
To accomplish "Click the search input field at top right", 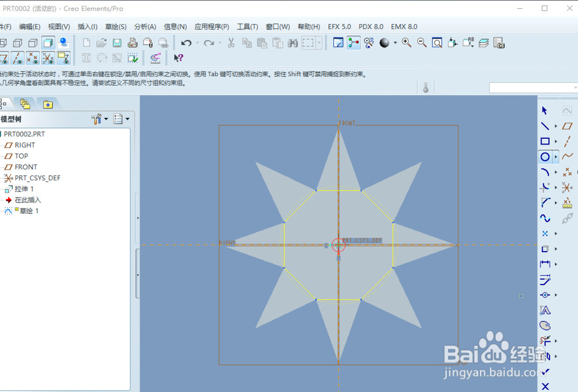I will 533,88.
